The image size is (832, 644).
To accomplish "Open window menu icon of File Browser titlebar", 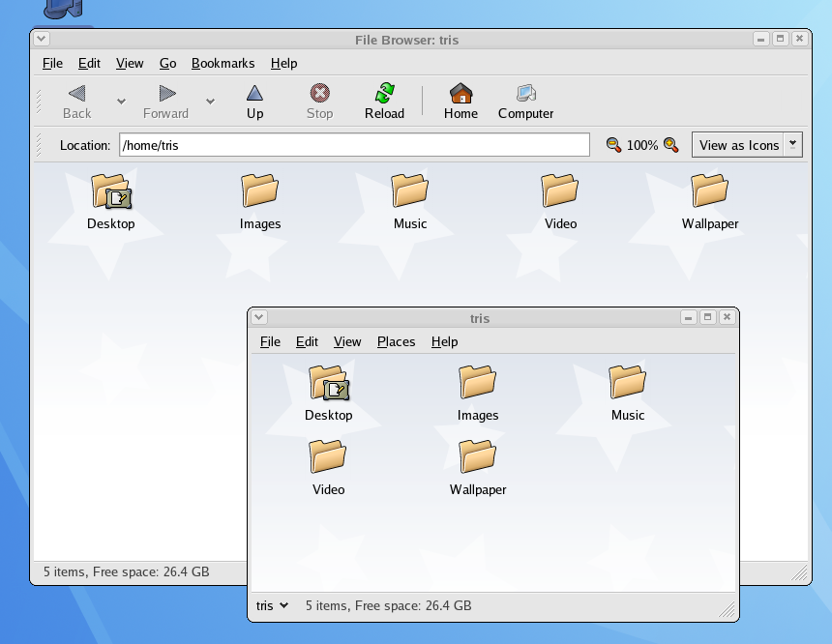I will [42, 39].
